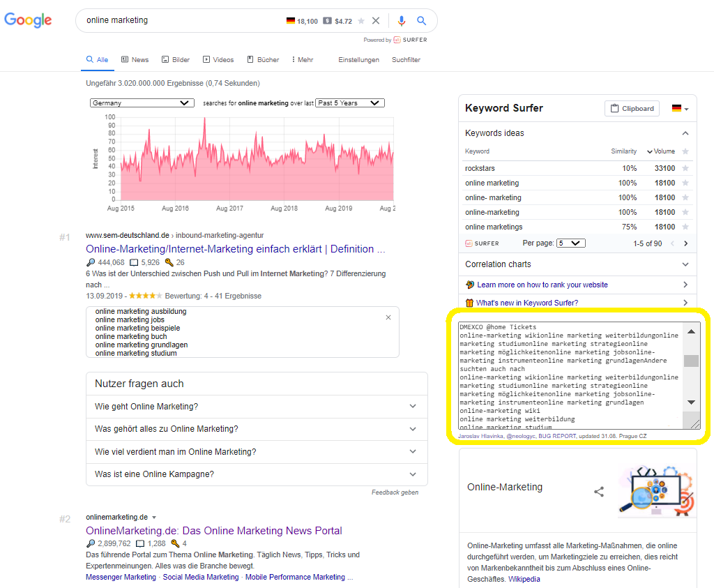Star the online marketing keyword row
Viewport: 714px width, 588px height.
coord(685,183)
